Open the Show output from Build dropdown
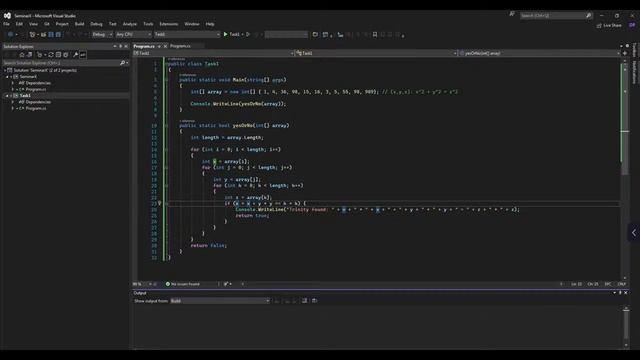This screenshot has height=360, width=640. 220,301
